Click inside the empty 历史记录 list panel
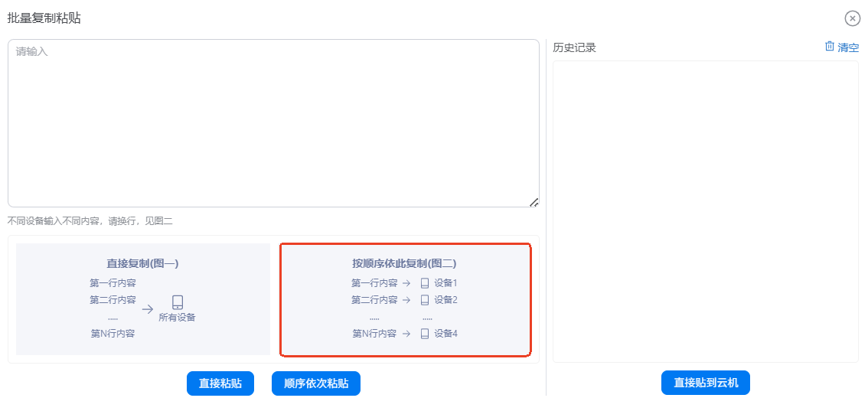The height and width of the screenshot is (411, 868). coord(706,212)
